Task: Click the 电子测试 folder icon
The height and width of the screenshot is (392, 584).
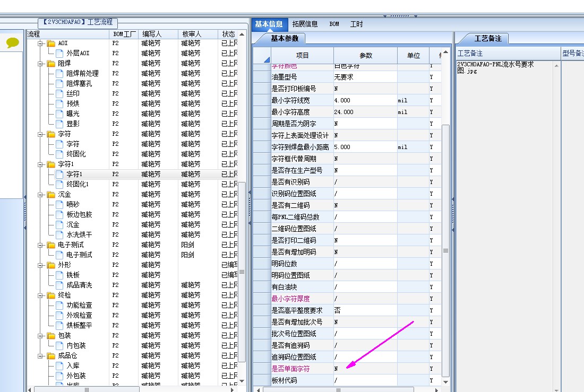Action: (x=51, y=245)
